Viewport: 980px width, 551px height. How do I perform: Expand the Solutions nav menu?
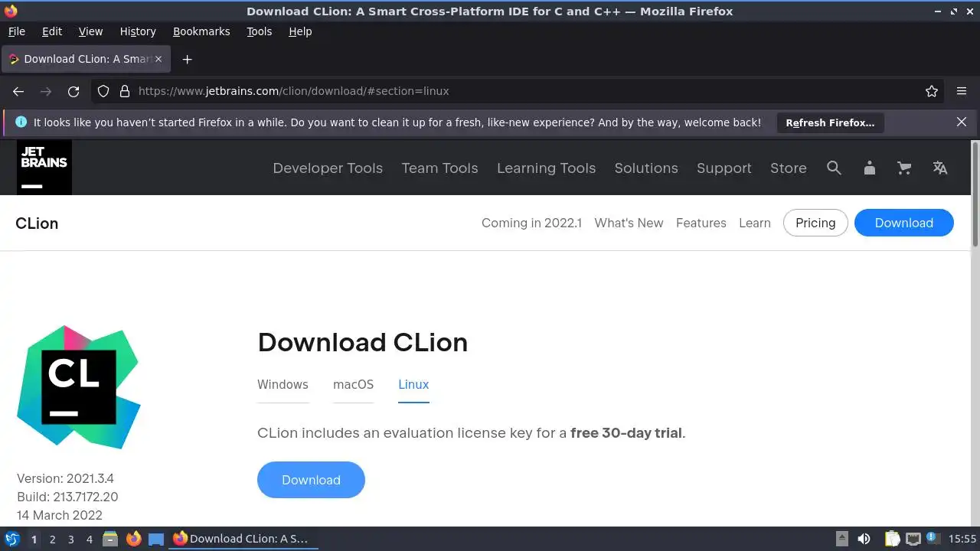point(646,168)
